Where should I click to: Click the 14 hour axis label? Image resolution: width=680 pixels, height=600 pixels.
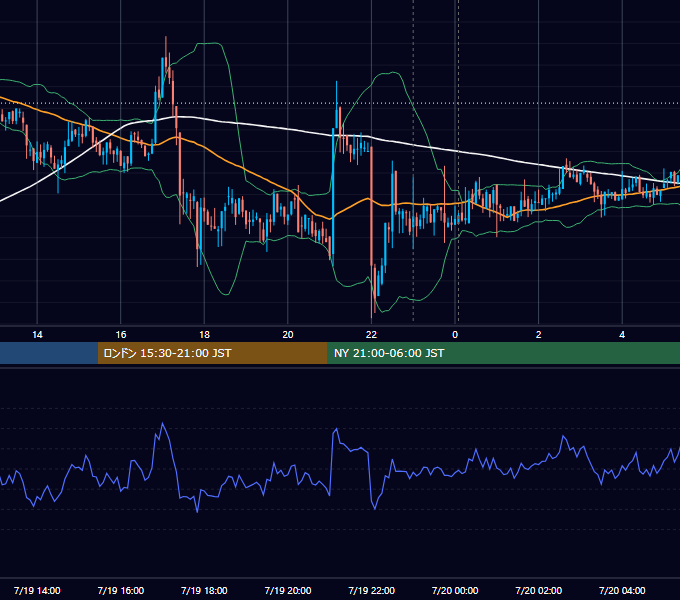pos(37,335)
